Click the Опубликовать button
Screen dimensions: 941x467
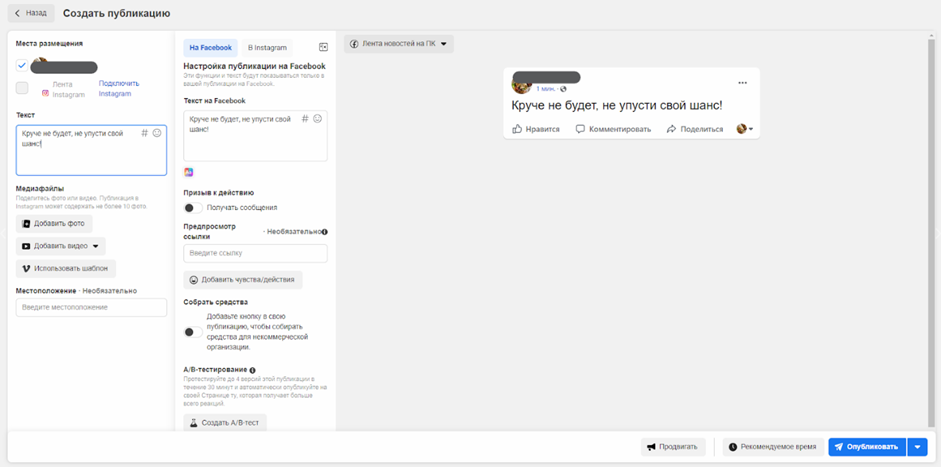867,447
